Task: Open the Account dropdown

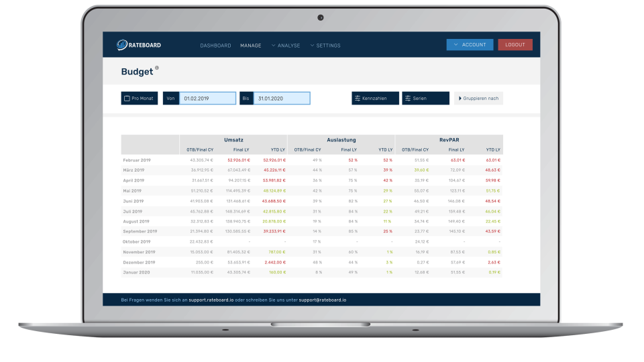Action: [x=470, y=45]
